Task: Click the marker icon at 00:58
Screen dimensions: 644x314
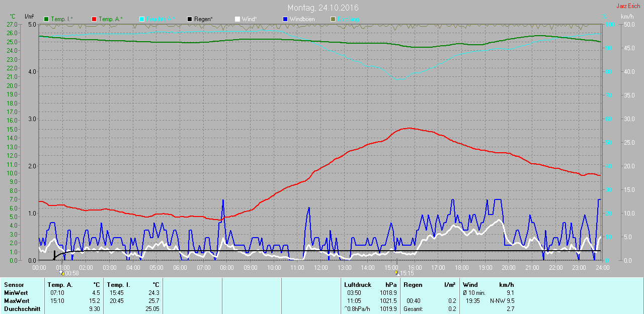Action: pyautogui.click(x=62, y=273)
